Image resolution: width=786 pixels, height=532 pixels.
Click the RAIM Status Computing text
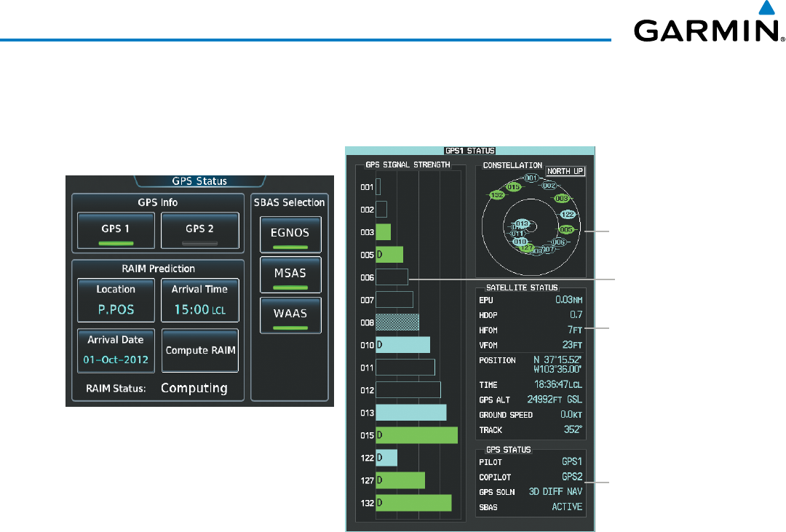pyautogui.click(x=194, y=388)
